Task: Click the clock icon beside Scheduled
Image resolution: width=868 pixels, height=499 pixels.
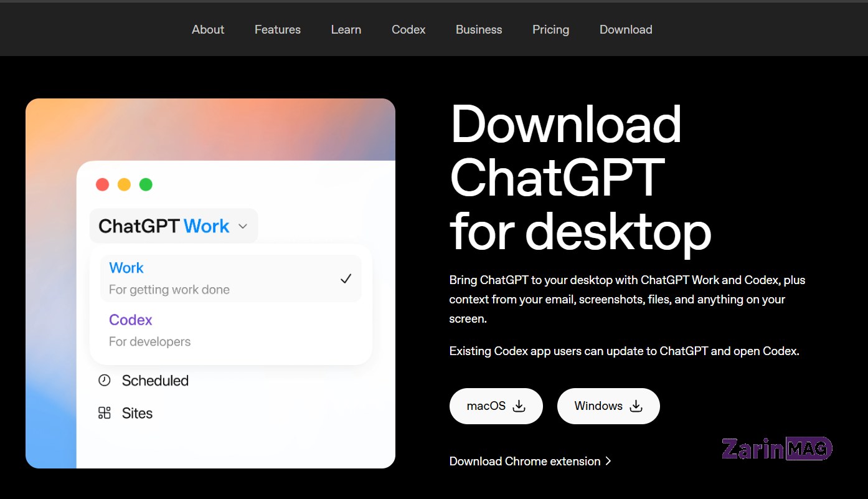Action: 105,381
